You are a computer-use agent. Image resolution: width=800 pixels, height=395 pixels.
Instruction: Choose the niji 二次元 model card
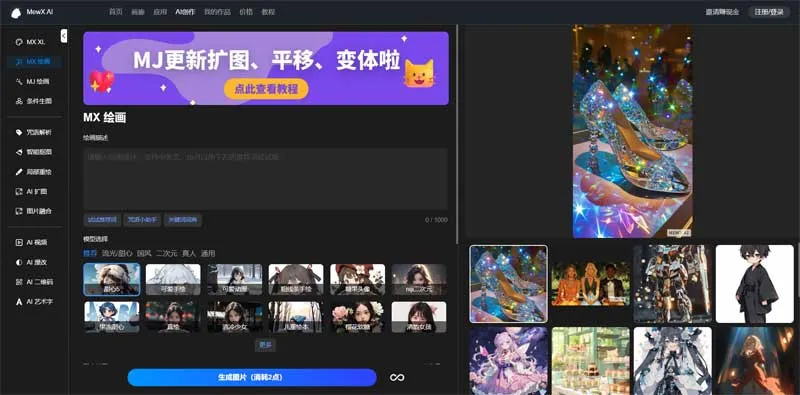coord(419,279)
